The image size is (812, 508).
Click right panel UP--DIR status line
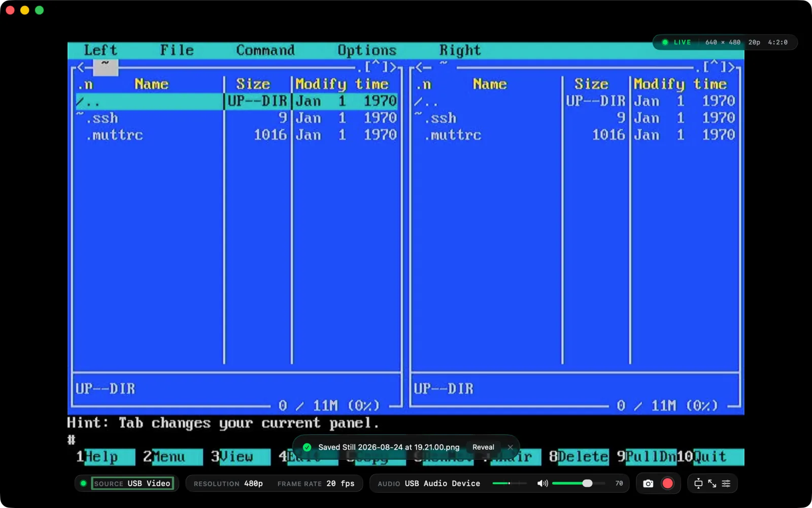pos(444,389)
